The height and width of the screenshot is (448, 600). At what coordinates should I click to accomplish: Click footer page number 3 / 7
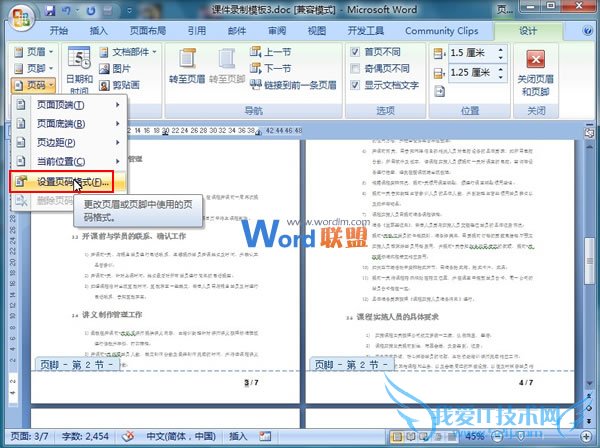click(x=251, y=383)
